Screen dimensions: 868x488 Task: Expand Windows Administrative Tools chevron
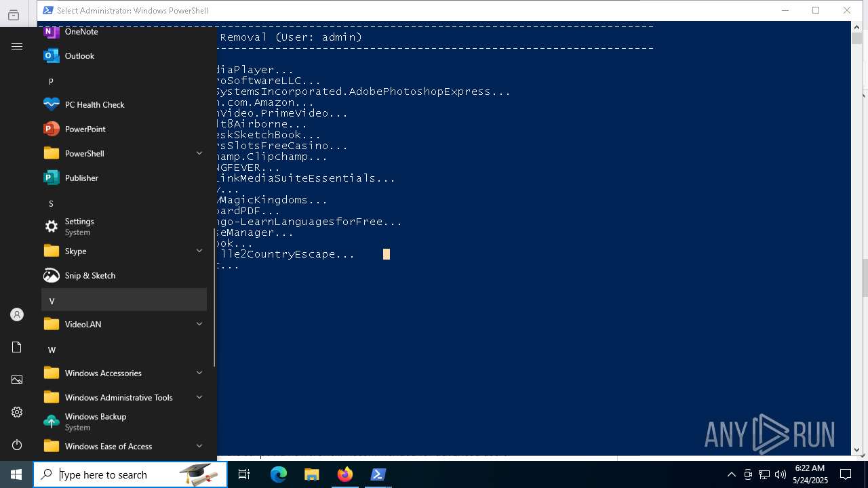(x=199, y=398)
